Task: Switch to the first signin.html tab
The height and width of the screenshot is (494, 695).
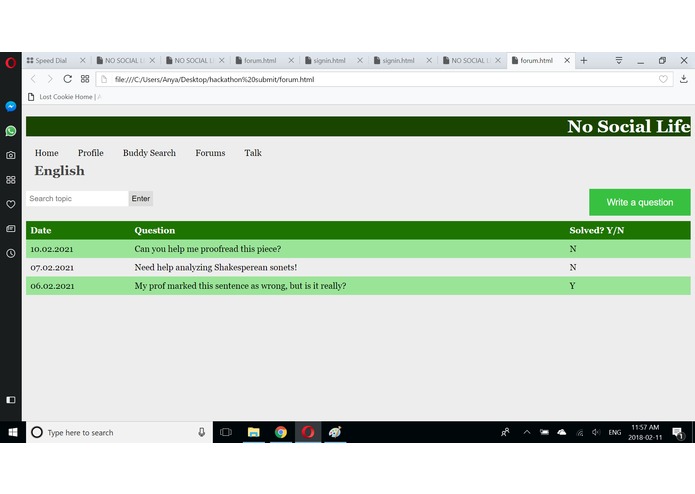Action: (329, 60)
